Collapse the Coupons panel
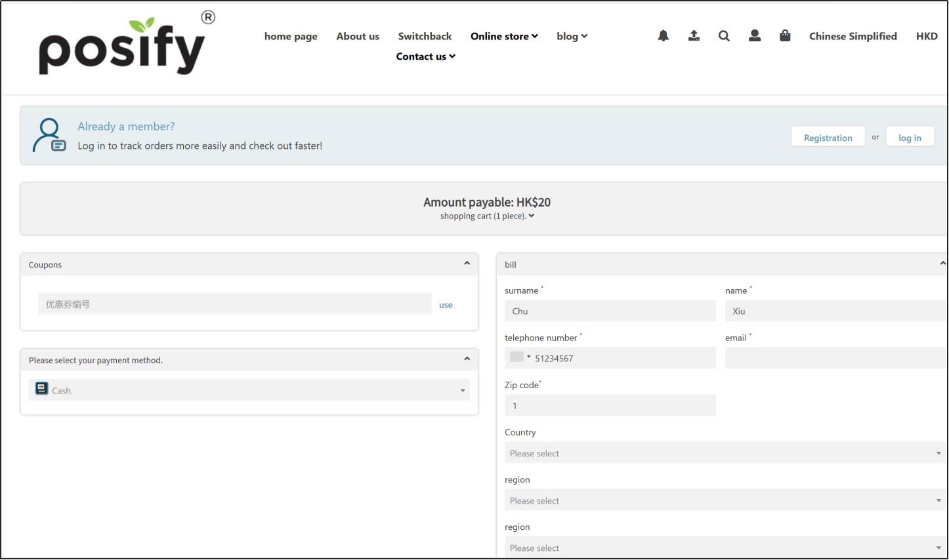Image resolution: width=949 pixels, height=560 pixels. pyautogui.click(x=467, y=264)
